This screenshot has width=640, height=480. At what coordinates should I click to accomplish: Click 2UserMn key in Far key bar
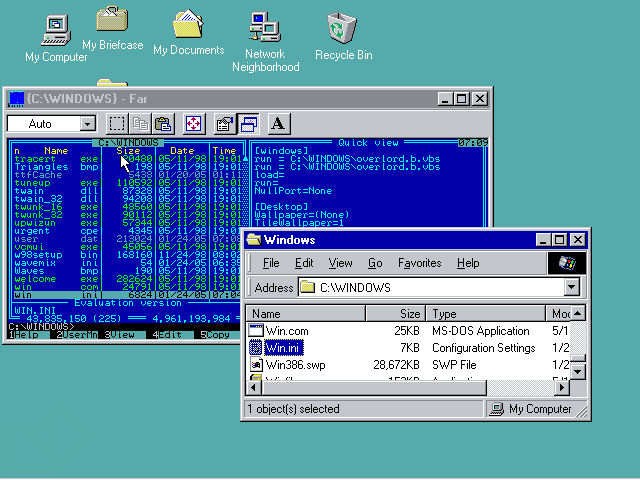77,335
